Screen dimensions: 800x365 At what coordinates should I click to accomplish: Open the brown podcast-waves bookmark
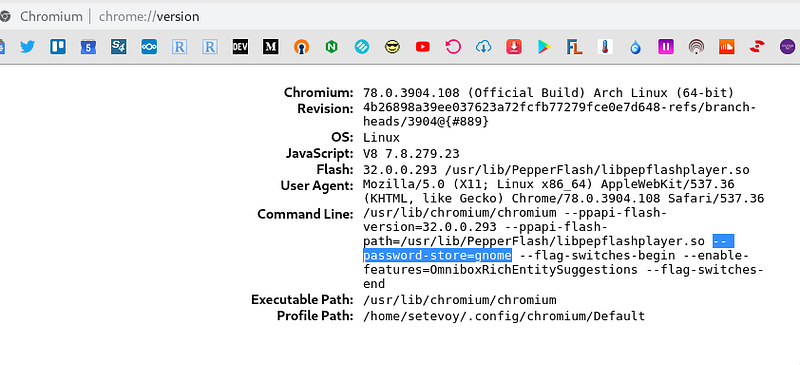pos(696,47)
